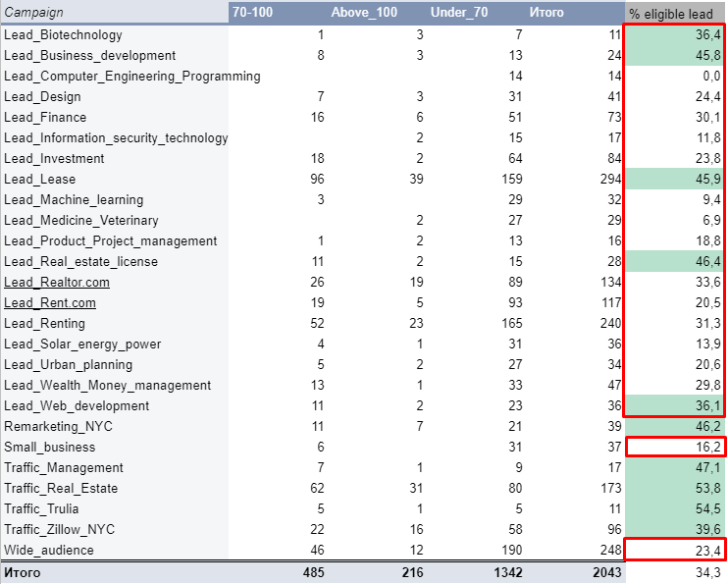Viewport: 728px width, 584px height.
Task: Select the 54,5 cell for Traffic_Trulia
Action: [674, 508]
